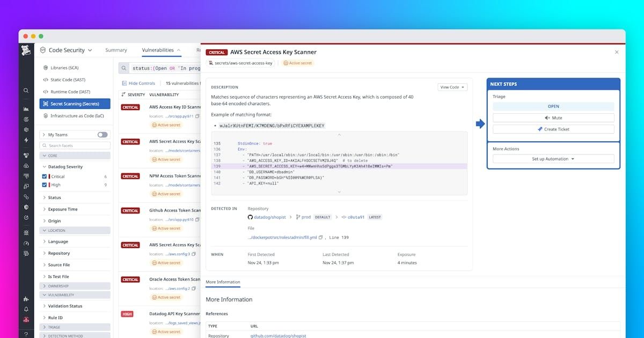
Task: Open the shield security icon in the navigation rail
Action: click(26, 207)
